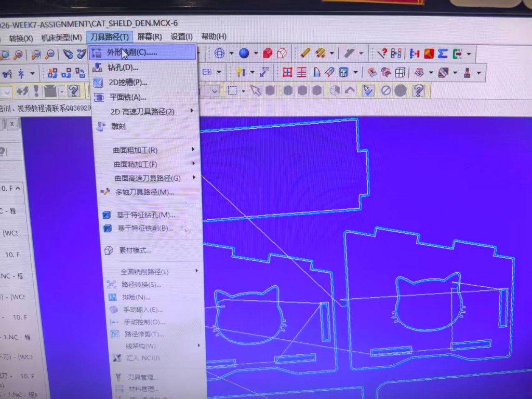Open 2D 高速刀具路径(2) submenu
This screenshot has width=532, height=399.
point(146,112)
